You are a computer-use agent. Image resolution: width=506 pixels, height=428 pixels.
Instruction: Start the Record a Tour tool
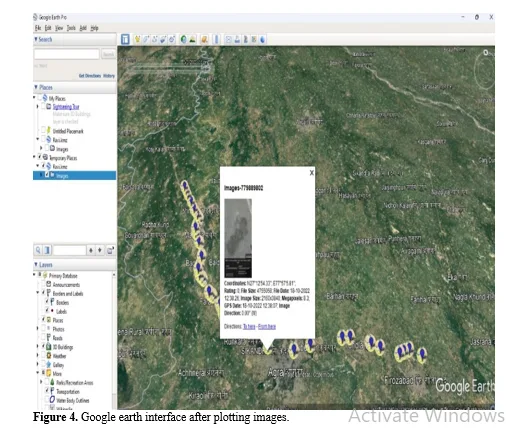[172, 39]
